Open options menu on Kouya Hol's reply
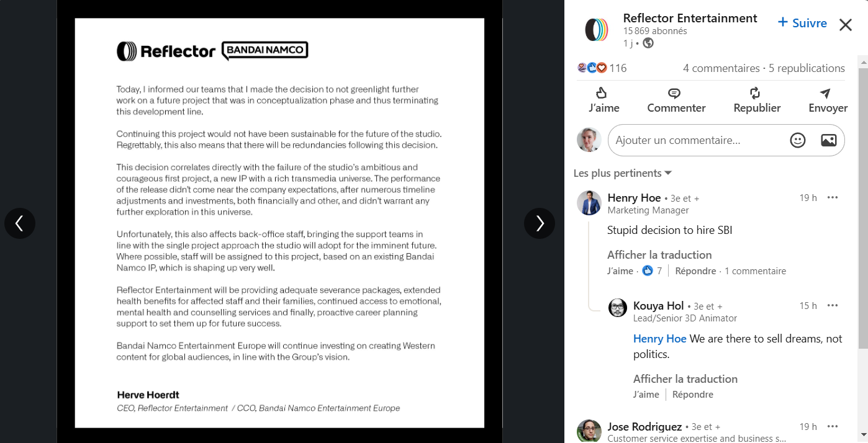This screenshot has width=868, height=443. pos(833,305)
